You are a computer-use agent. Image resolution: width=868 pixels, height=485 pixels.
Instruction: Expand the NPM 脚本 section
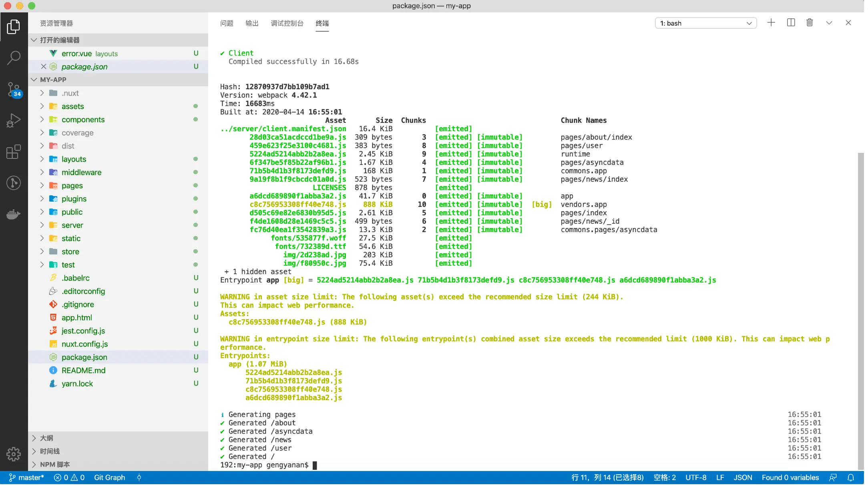[55, 465]
